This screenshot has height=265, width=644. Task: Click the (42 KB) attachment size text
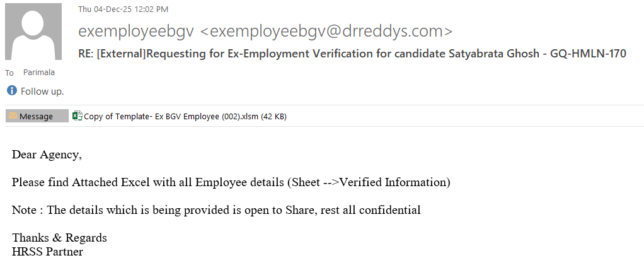pos(273,116)
